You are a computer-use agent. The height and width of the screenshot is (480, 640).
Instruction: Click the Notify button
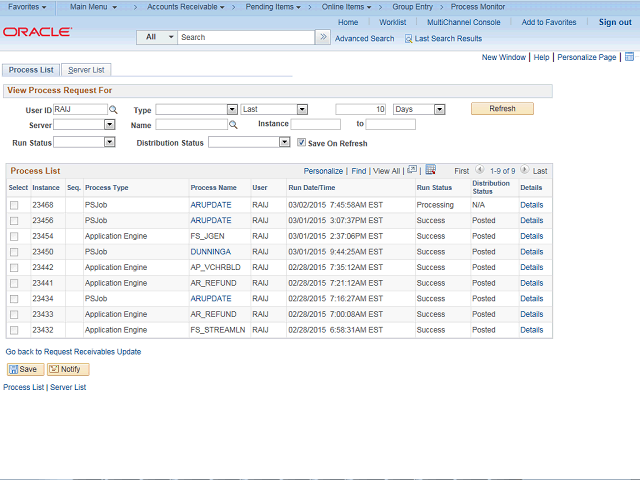(69, 369)
